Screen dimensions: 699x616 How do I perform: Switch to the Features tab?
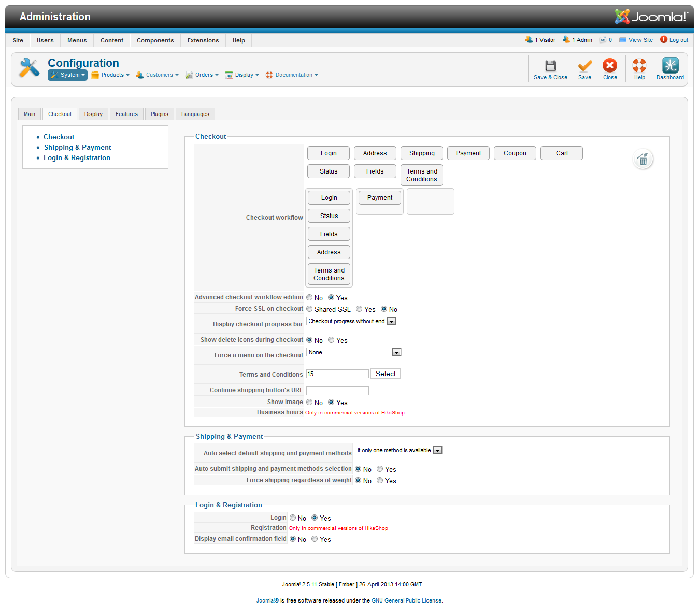(x=126, y=114)
